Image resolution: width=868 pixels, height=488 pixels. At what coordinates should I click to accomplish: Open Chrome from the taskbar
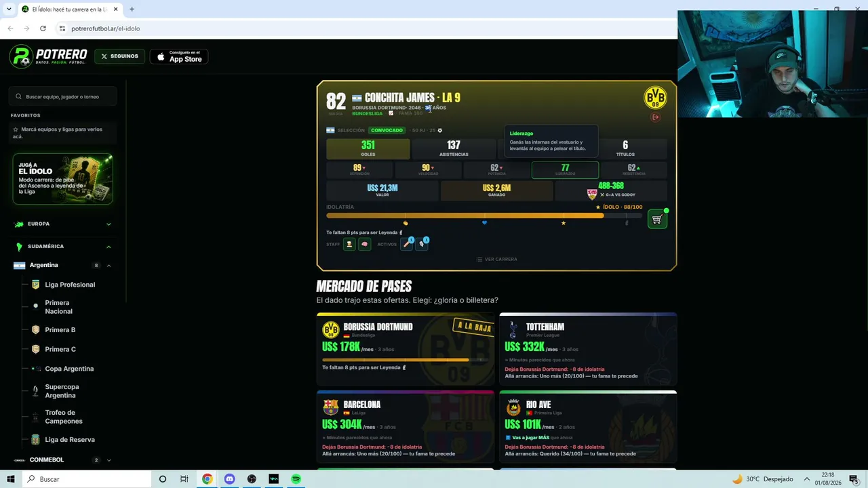pyautogui.click(x=207, y=479)
